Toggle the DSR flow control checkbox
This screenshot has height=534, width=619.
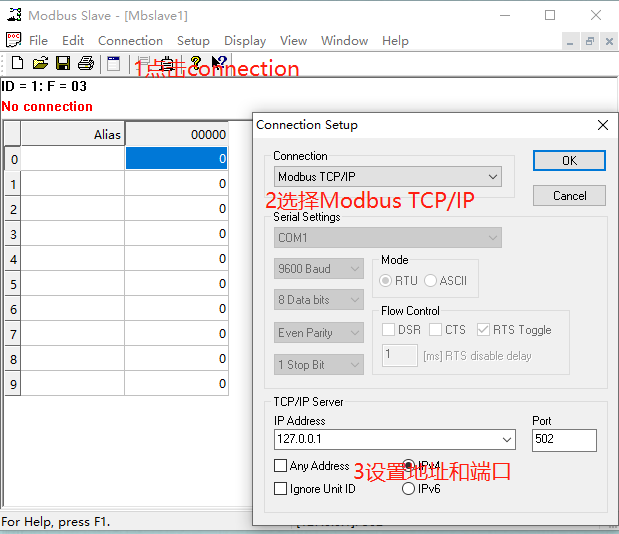click(x=388, y=330)
